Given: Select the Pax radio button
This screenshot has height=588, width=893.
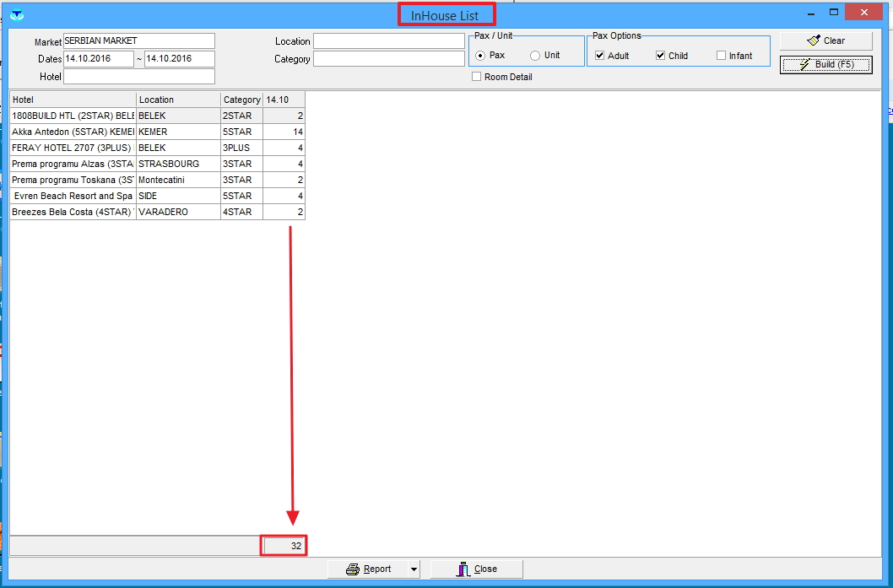Looking at the screenshot, I should click(480, 56).
